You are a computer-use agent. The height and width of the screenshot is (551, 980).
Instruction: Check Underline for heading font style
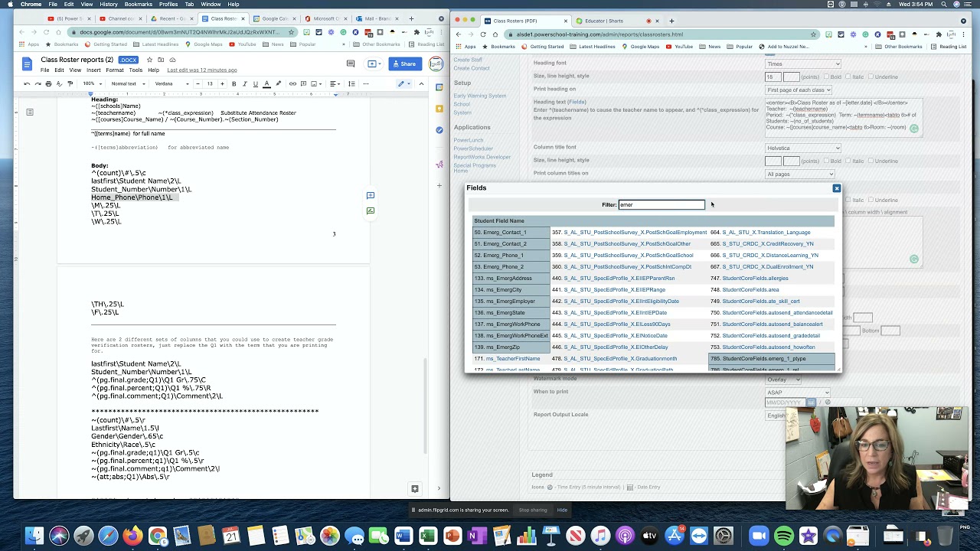[871, 77]
